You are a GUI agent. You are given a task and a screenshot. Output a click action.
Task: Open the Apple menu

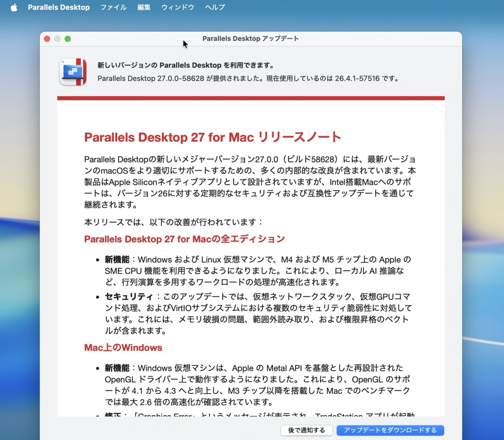tap(14, 7)
